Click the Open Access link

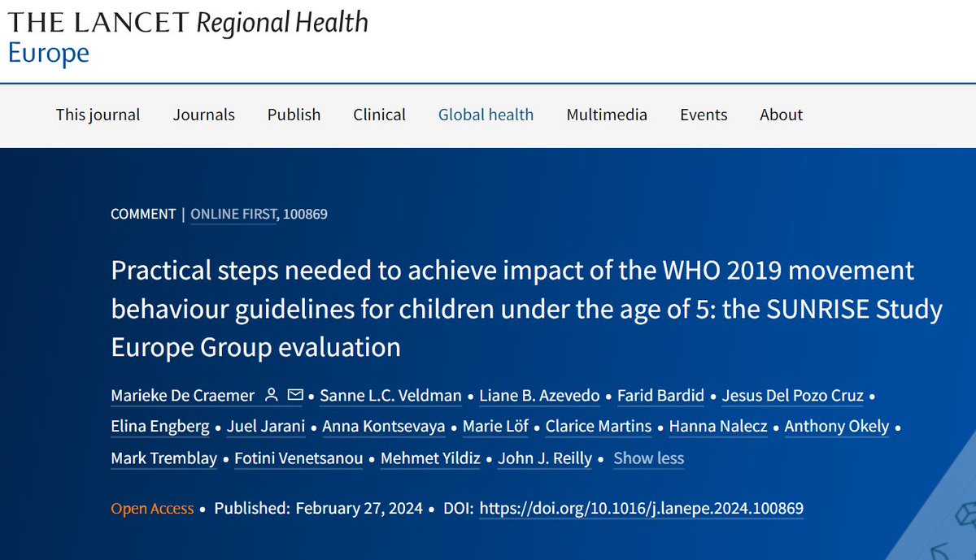pyautogui.click(x=152, y=509)
